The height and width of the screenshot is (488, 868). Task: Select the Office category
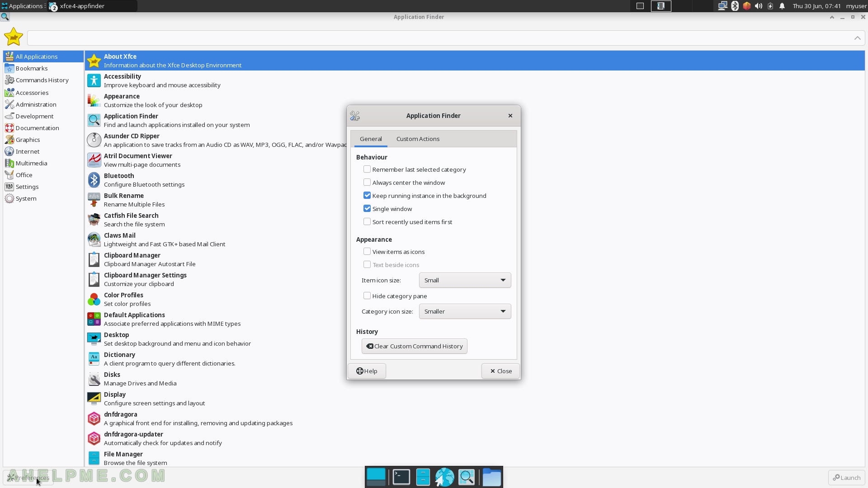point(43,175)
